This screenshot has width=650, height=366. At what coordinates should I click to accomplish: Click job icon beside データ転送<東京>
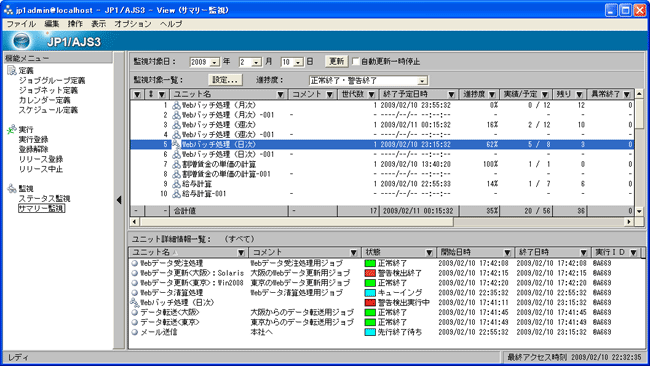coord(134,322)
